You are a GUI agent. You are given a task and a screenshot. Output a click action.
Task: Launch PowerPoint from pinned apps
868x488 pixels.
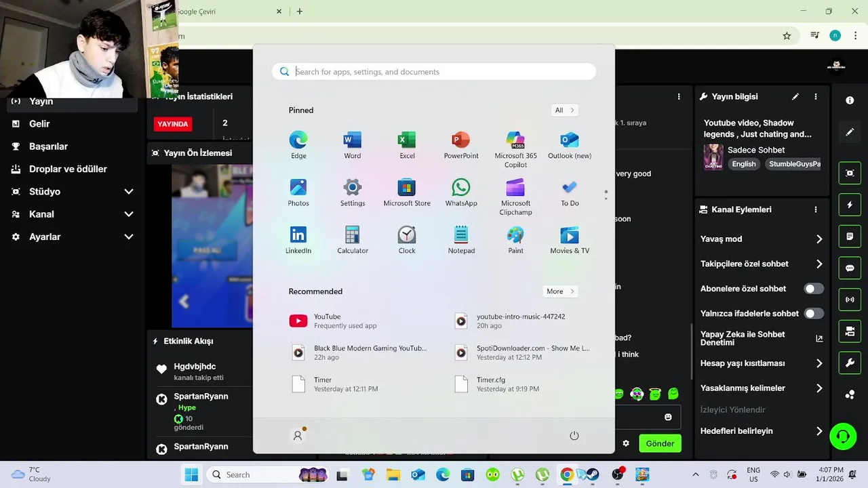coord(461,146)
